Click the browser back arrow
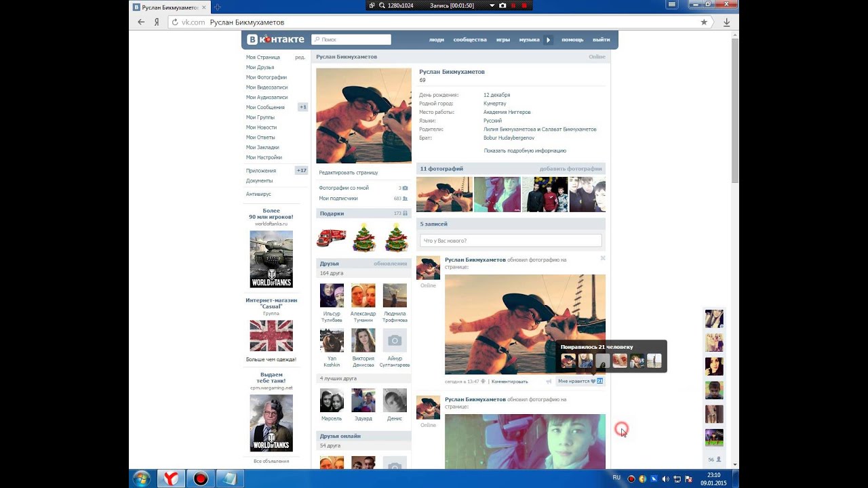The width and height of the screenshot is (868, 488). 141,22
